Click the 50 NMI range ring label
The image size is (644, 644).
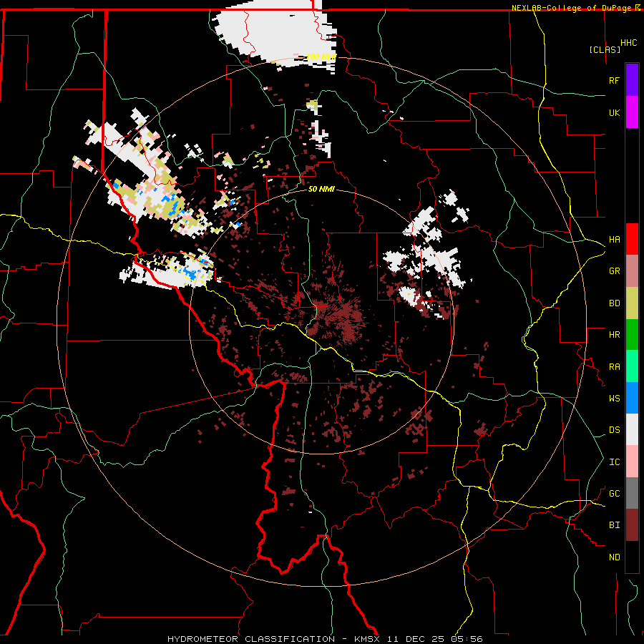pos(321,189)
